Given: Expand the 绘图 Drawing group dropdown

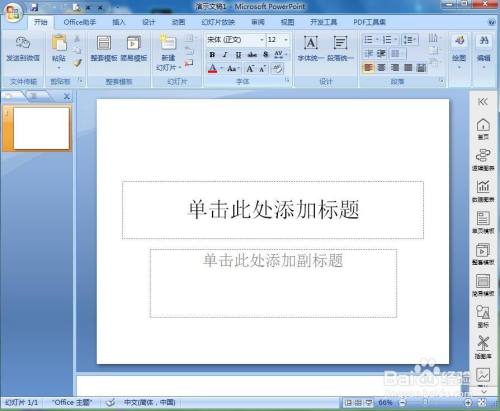Looking at the screenshot, I should (459, 68).
